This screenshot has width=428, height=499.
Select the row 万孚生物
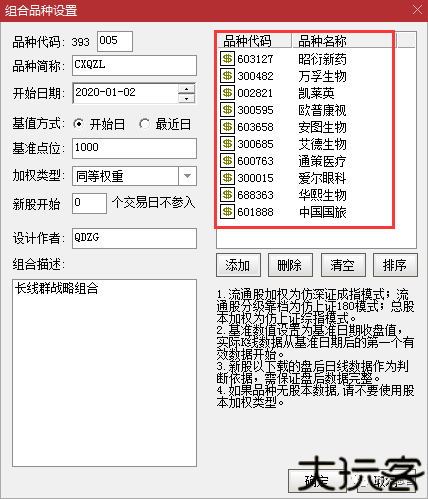click(x=322, y=76)
